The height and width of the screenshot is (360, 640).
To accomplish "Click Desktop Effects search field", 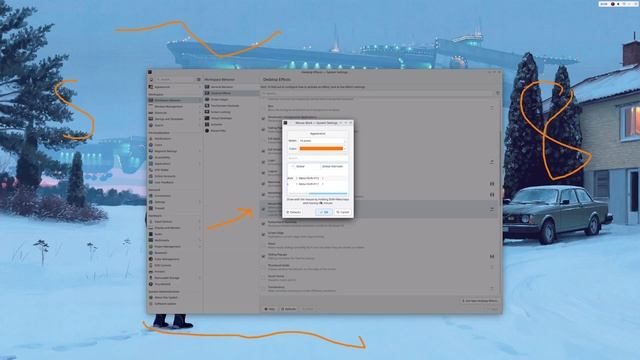I will click(377, 93).
